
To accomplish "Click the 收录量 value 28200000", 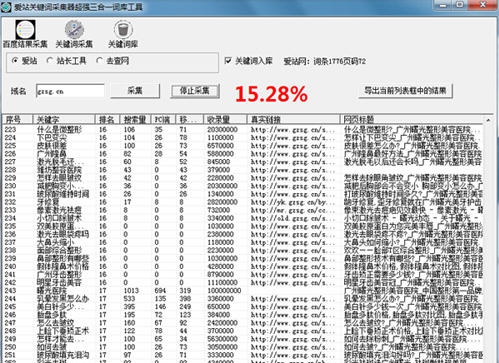I will [222, 202].
